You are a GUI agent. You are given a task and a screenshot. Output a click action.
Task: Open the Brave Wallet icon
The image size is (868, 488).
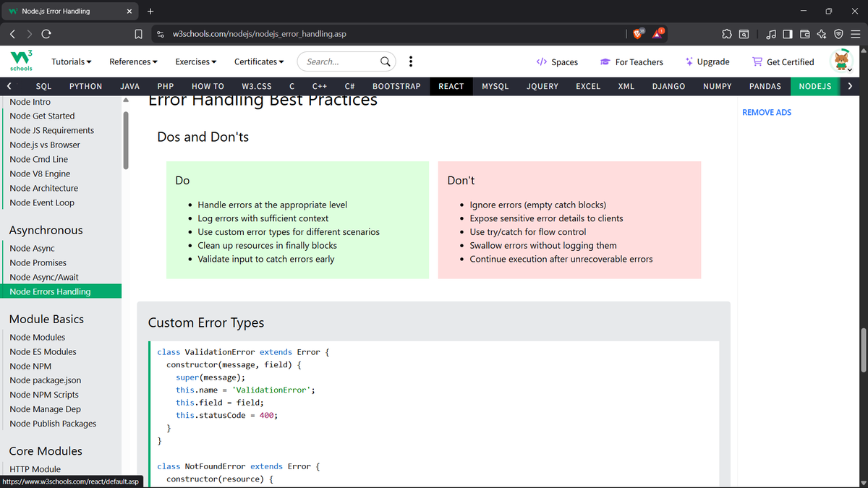pyautogui.click(x=804, y=34)
